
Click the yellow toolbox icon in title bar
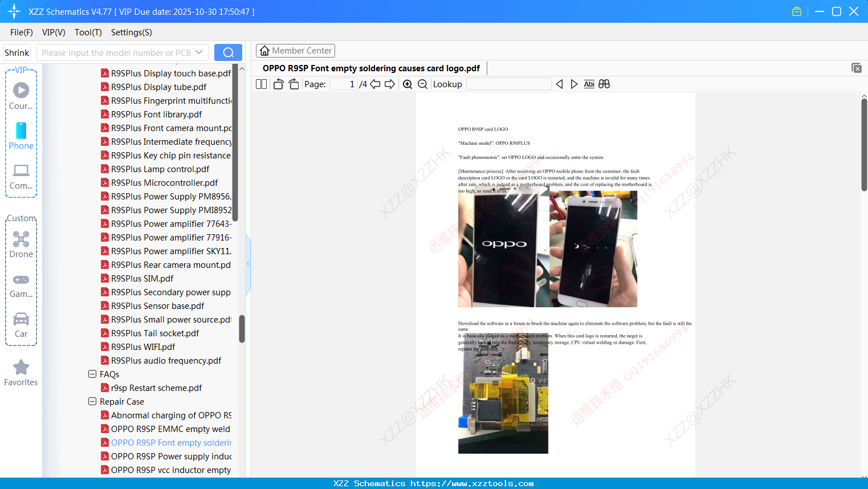click(x=797, y=11)
